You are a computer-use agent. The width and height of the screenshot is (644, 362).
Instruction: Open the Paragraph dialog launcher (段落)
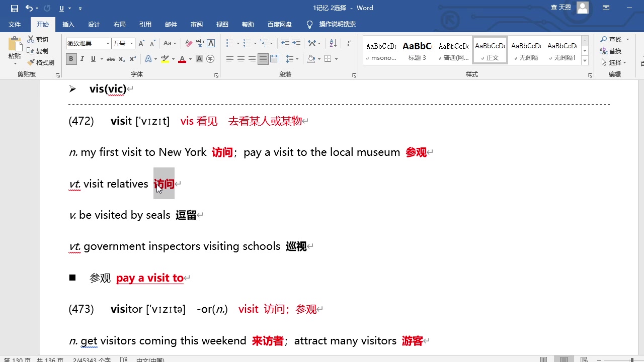pyautogui.click(x=354, y=75)
